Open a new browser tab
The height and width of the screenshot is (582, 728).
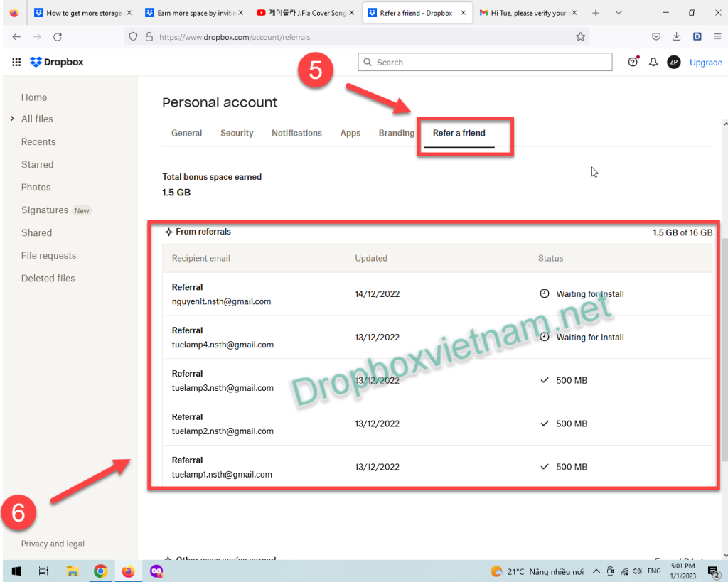tap(596, 13)
